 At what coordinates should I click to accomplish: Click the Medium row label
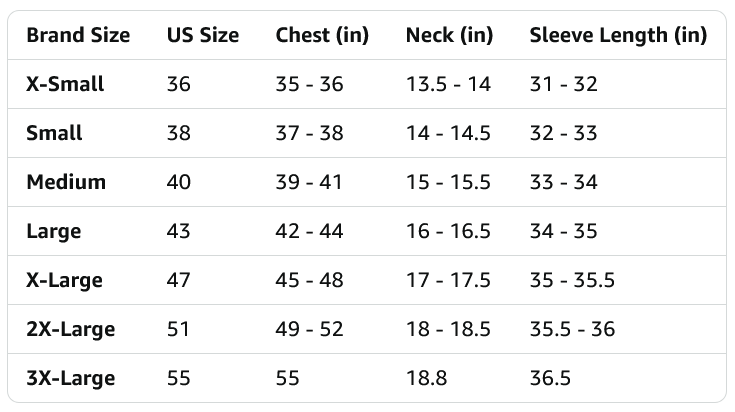point(66,182)
